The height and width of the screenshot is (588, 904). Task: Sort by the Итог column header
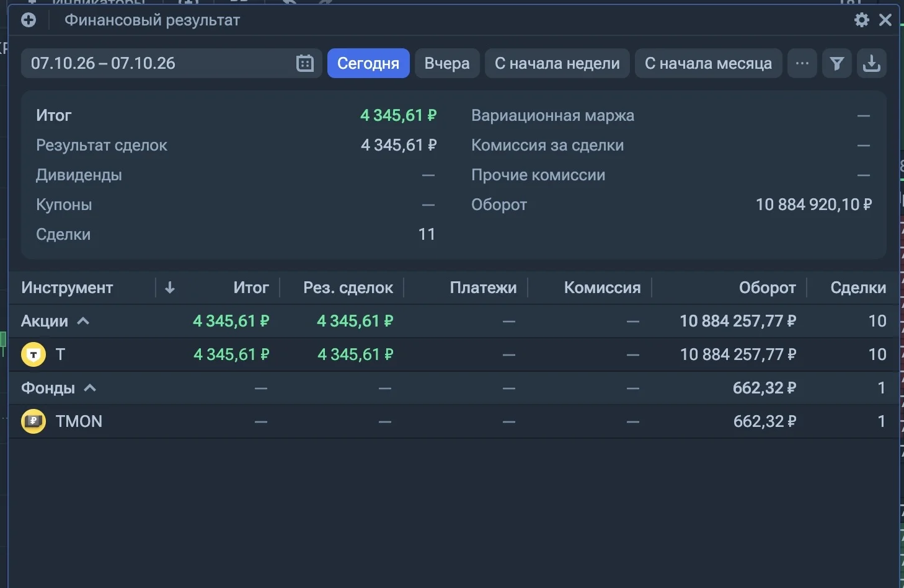(x=251, y=287)
